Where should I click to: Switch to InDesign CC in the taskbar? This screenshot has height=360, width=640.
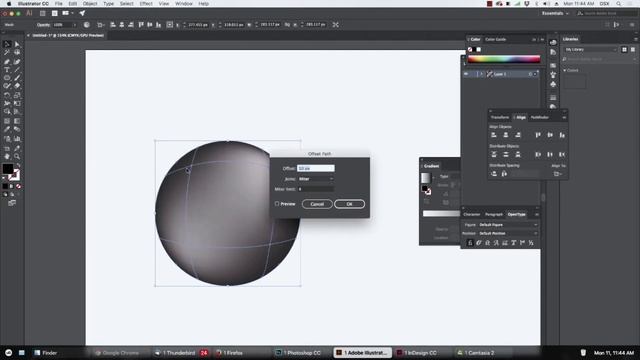coord(417,353)
